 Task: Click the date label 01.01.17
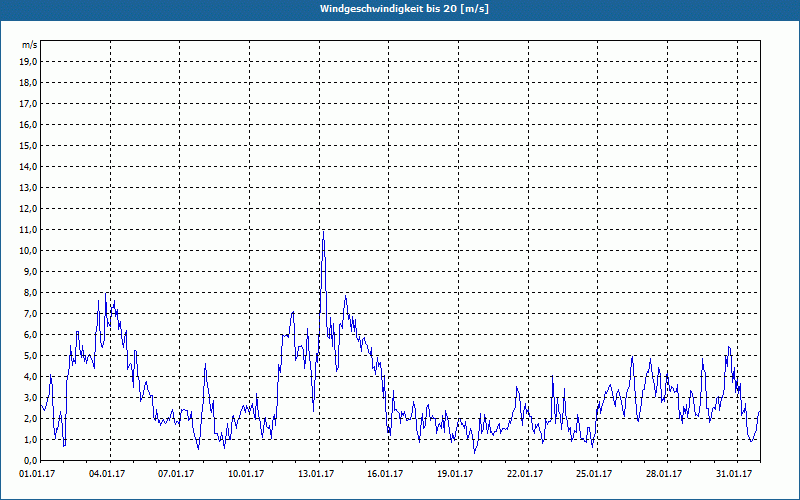coord(37,474)
